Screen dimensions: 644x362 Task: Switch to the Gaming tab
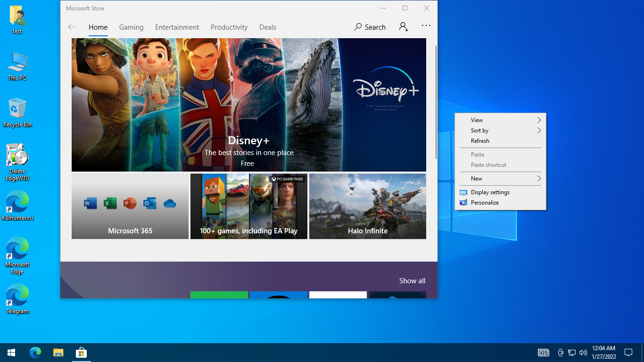tap(131, 27)
